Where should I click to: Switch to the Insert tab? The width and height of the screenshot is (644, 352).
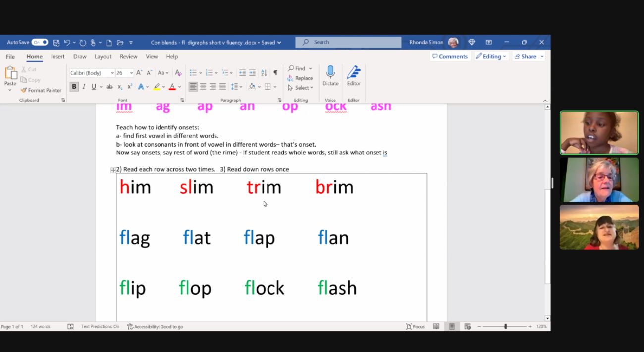point(58,57)
